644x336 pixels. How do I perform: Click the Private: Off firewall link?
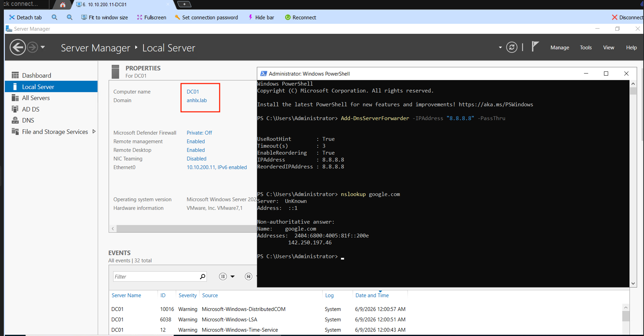point(199,133)
